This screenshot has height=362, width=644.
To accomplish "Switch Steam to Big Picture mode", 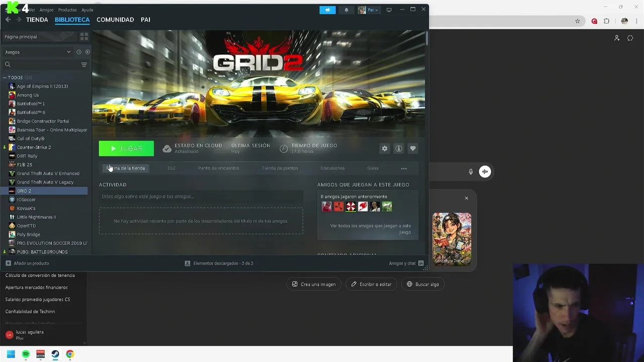I will 389,10.
